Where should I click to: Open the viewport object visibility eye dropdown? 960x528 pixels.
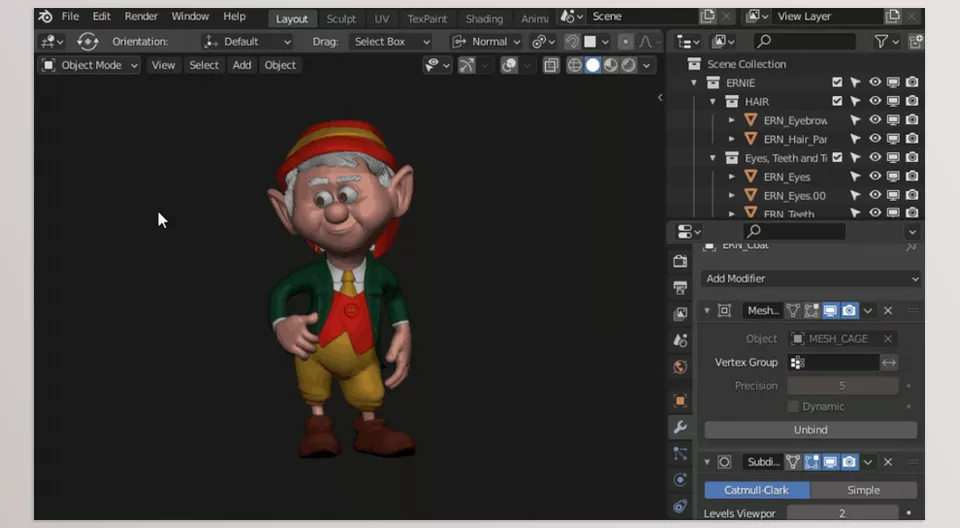[x=437, y=65]
